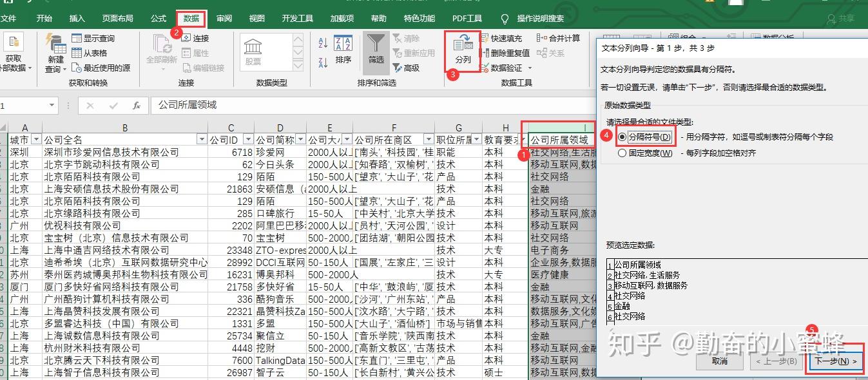This screenshot has height=380, width=868.
Task: Click 显示查询 in ribbon
Action: tap(93, 39)
